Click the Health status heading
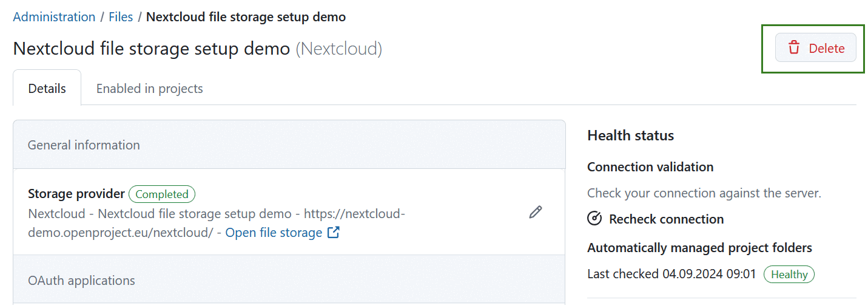The height and width of the screenshot is (308, 868). 630,135
